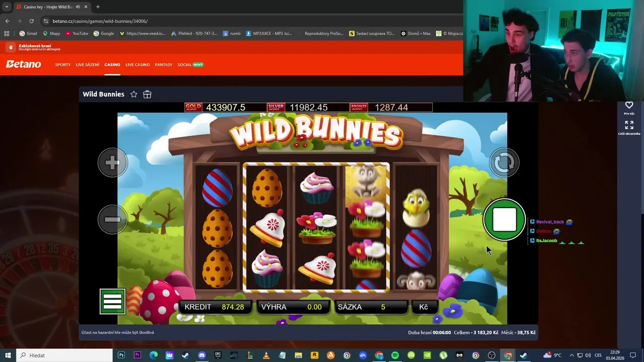Open the Mapy bookmark
This screenshot has height=362, width=644.
(51, 34)
